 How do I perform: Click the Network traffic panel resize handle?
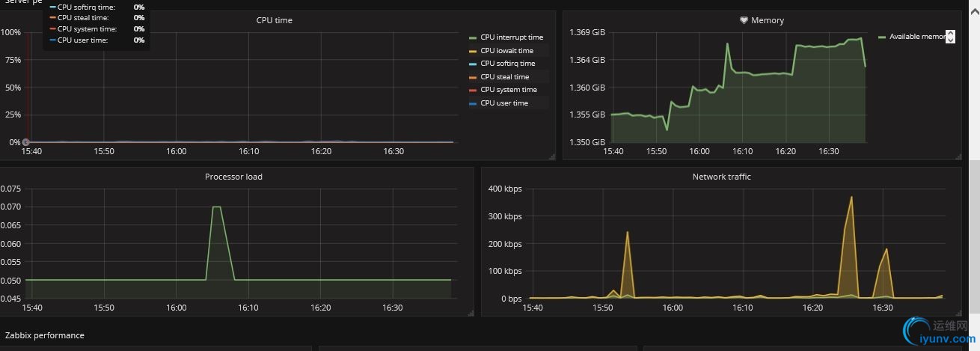pyautogui.click(x=958, y=312)
